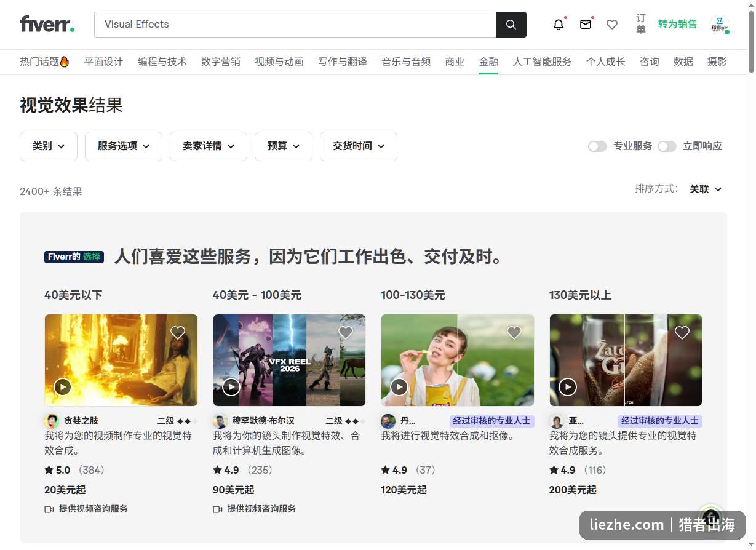Click video camera icon under 20美元起
The width and height of the screenshot is (756, 550).
click(49, 509)
